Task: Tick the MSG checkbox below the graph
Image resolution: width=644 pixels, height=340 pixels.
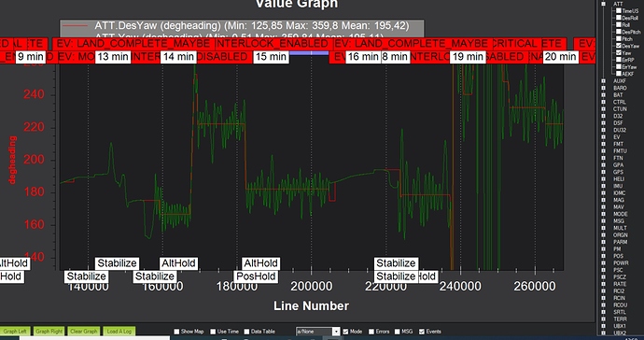Action: point(398,332)
